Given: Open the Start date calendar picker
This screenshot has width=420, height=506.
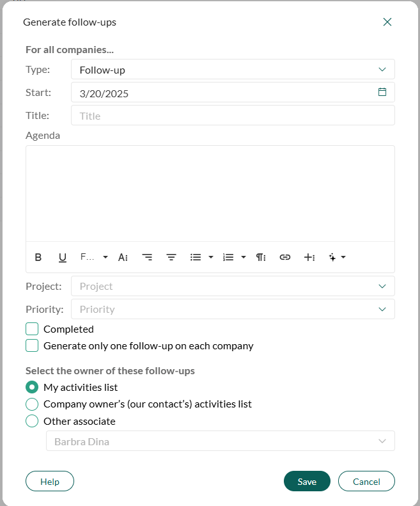Looking at the screenshot, I should click(x=382, y=92).
